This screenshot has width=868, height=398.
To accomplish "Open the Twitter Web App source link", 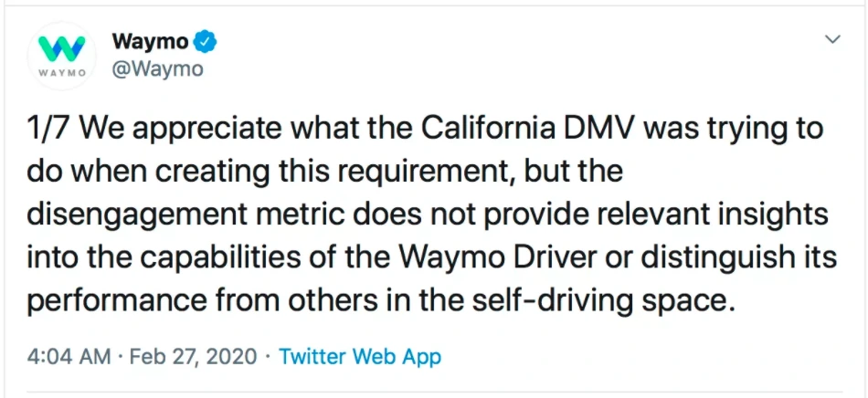I will 360,356.
